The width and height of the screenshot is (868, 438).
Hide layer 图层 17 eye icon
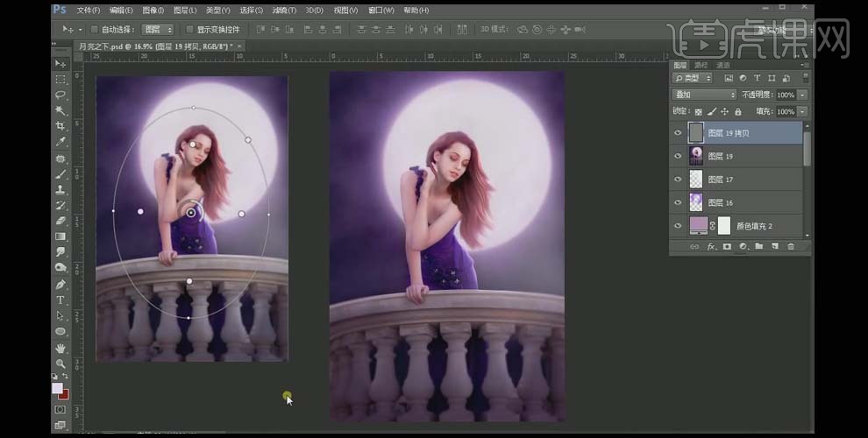point(678,180)
